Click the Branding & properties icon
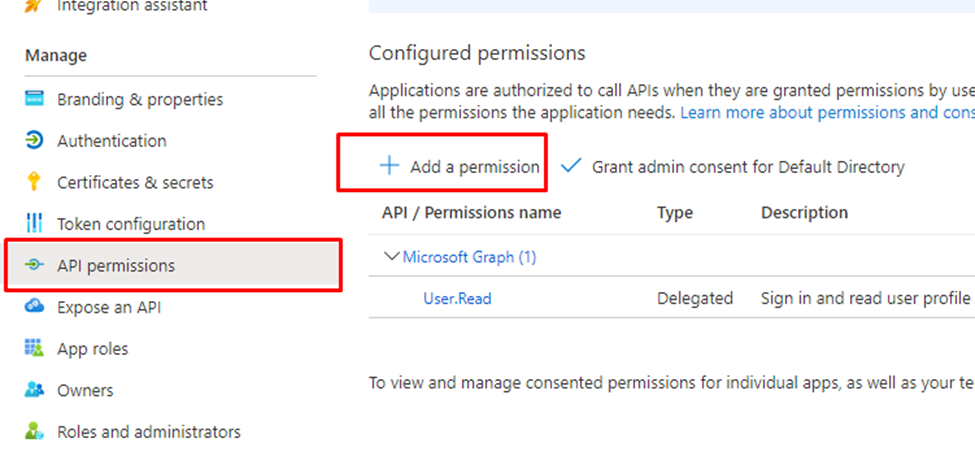 [35, 99]
